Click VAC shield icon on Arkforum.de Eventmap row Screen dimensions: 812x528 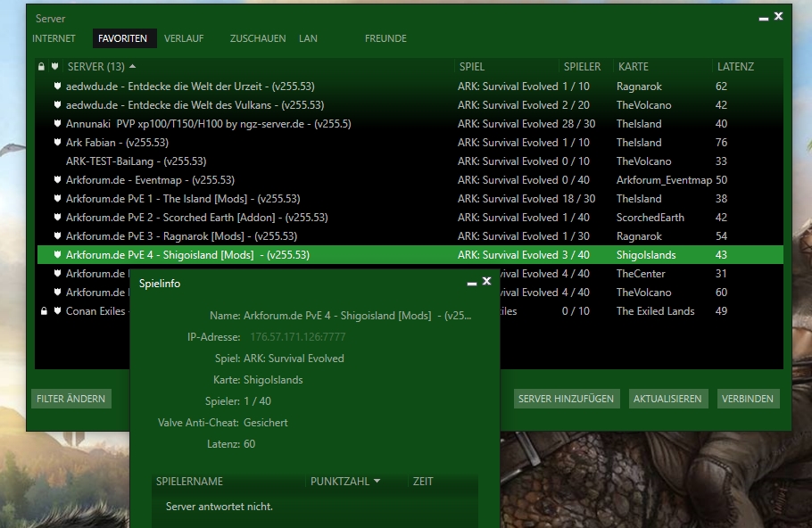pyautogui.click(x=57, y=179)
